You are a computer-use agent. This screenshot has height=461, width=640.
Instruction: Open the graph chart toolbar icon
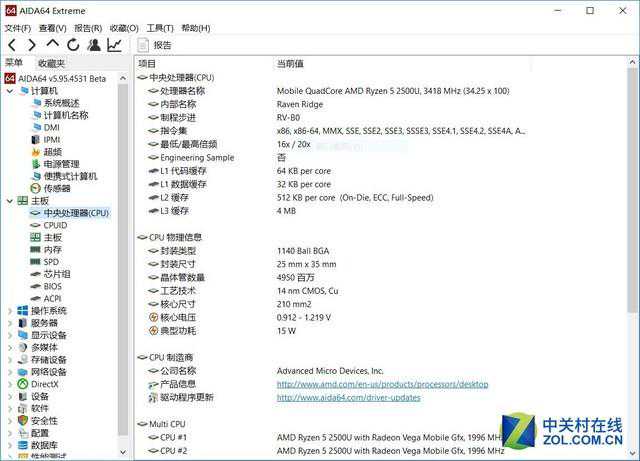[115, 45]
